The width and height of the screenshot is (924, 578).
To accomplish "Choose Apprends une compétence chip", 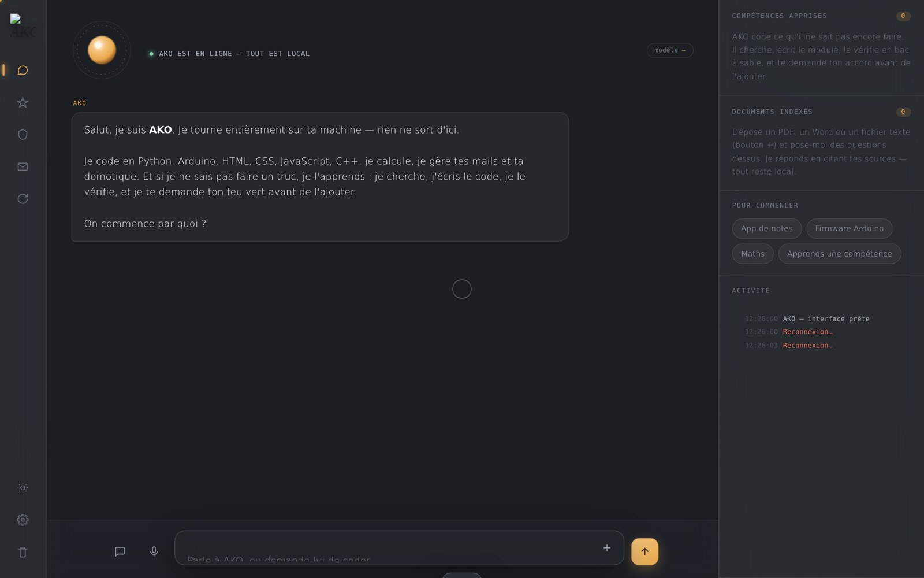I will [x=839, y=254].
